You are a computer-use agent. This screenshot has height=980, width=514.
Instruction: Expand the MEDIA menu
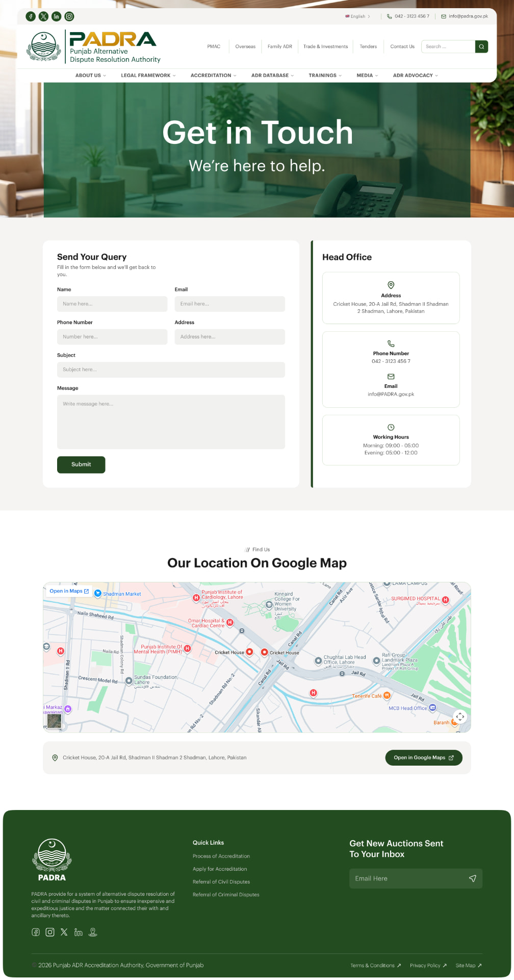tap(368, 76)
